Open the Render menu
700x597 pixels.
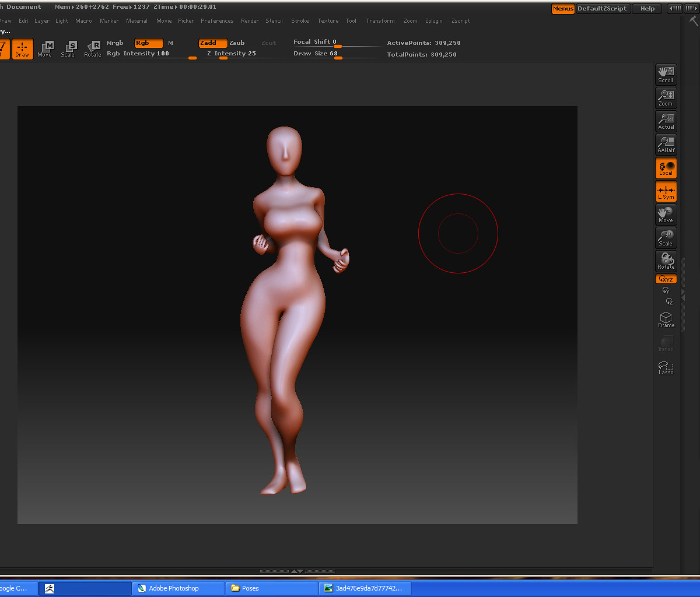coord(250,21)
